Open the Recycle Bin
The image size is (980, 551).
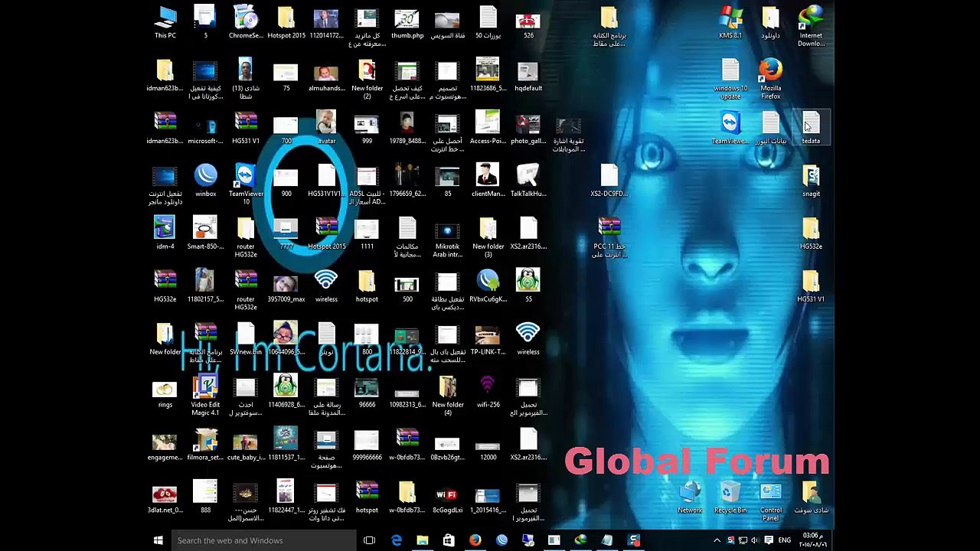[x=730, y=497]
